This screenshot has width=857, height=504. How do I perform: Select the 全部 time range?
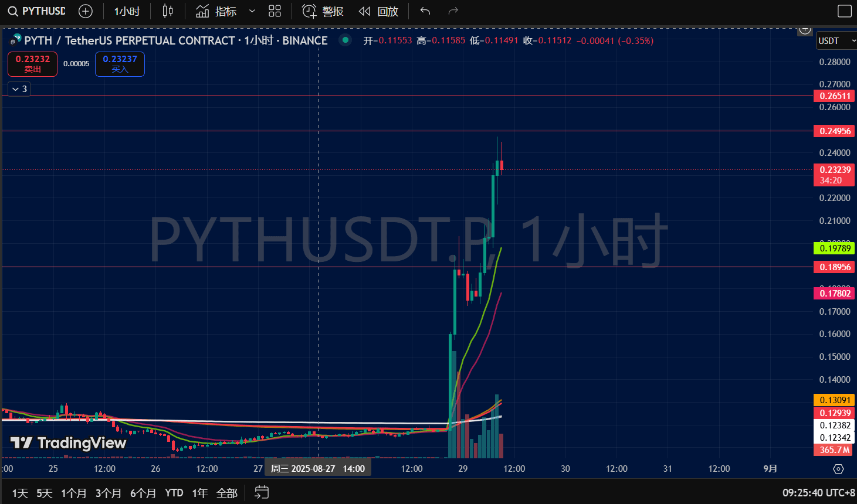coord(227,493)
